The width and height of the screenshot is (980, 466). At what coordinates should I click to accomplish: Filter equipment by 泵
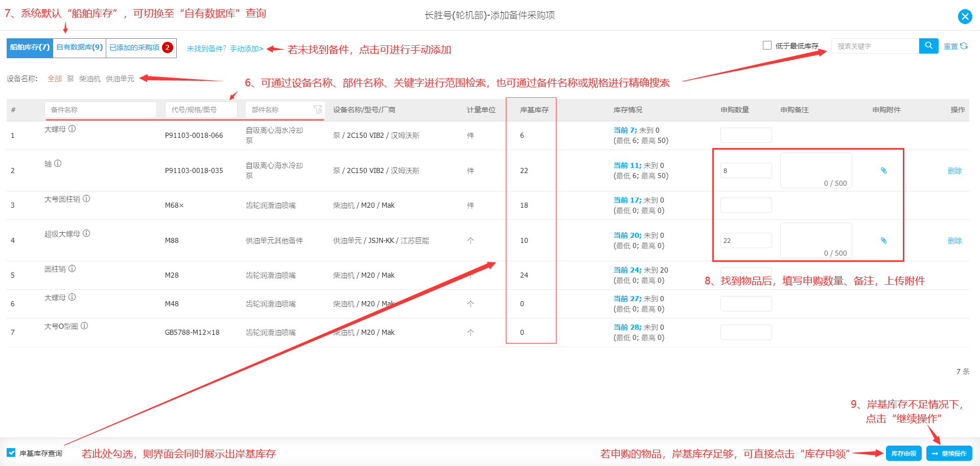[71, 79]
